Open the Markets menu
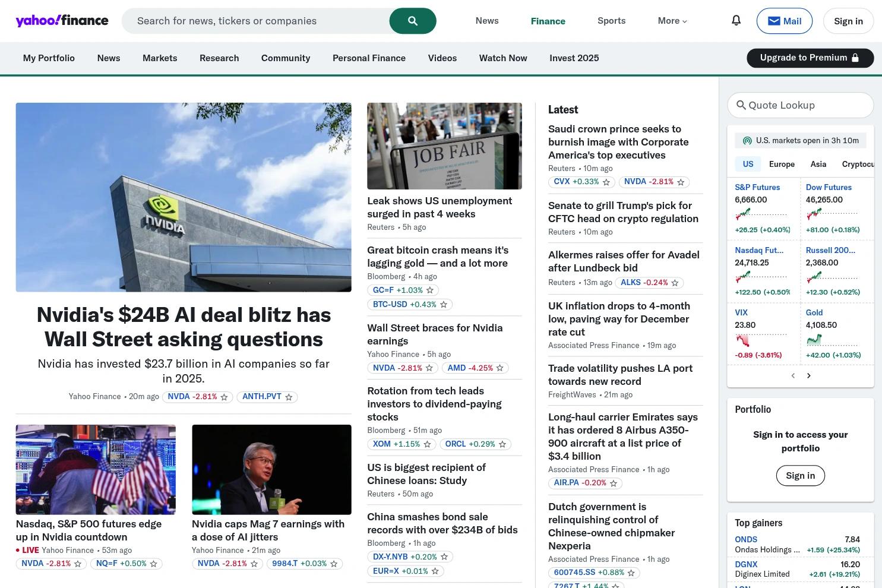This screenshot has width=882, height=588. [x=160, y=58]
